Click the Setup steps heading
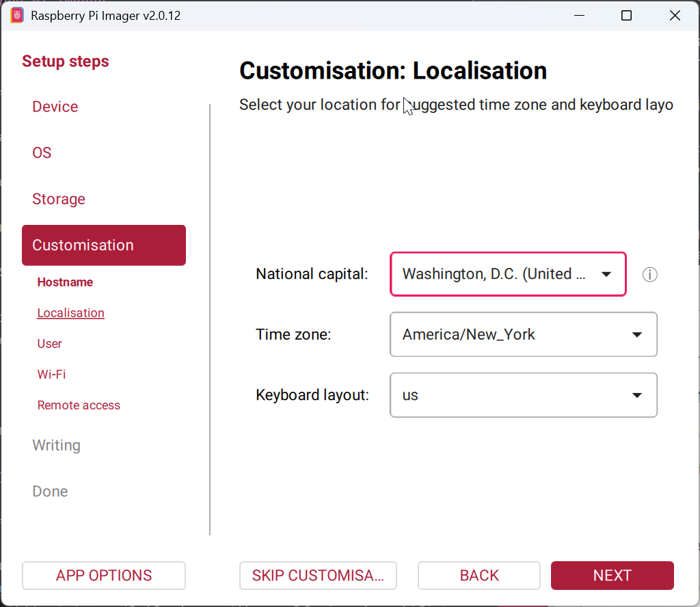The height and width of the screenshot is (607, 700). 65,61
